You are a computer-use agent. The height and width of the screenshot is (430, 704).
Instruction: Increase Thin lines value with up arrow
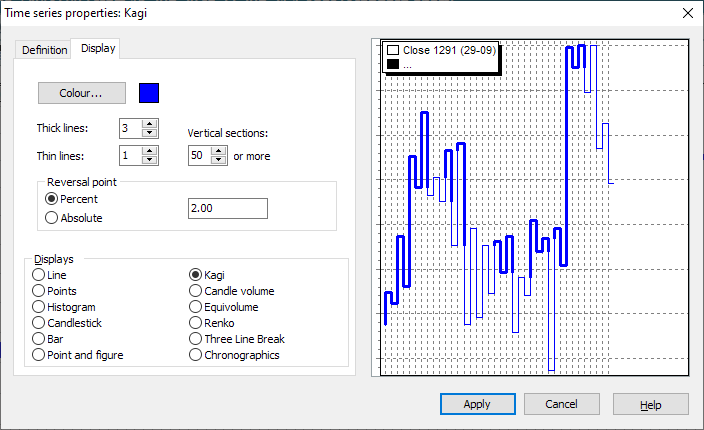[150, 151]
